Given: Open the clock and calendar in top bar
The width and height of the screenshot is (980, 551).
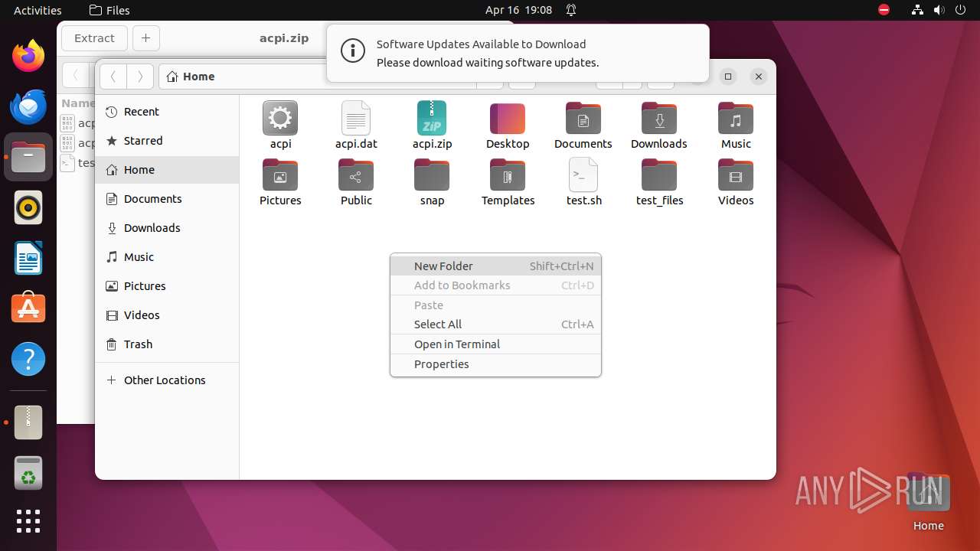Looking at the screenshot, I should [518, 10].
